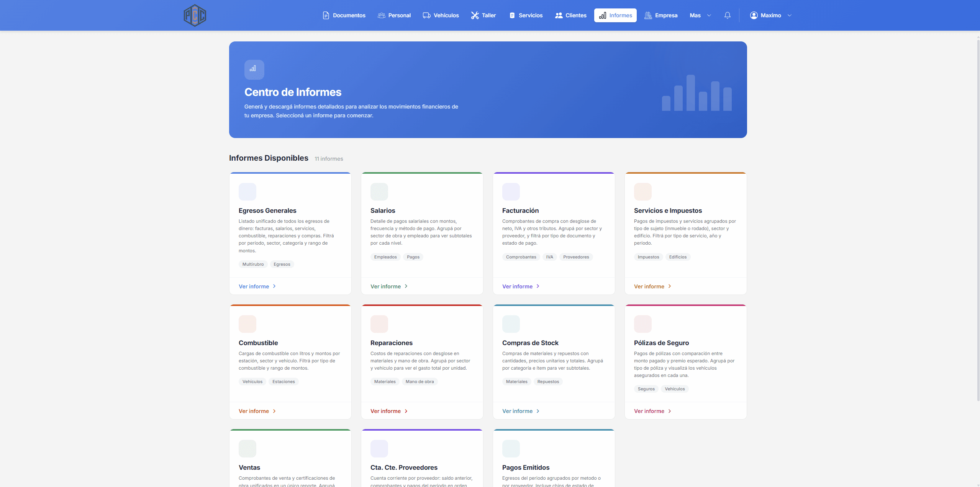980x487 pixels.
Task: Open Ver informe for Combustible
Action: (x=257, y=411)
